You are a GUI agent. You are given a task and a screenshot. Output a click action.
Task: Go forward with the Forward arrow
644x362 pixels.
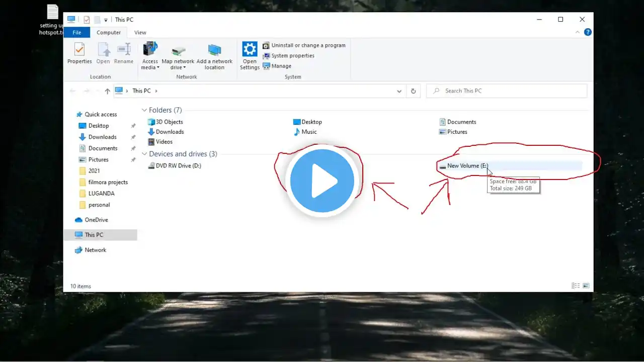[x=87, y=91]
